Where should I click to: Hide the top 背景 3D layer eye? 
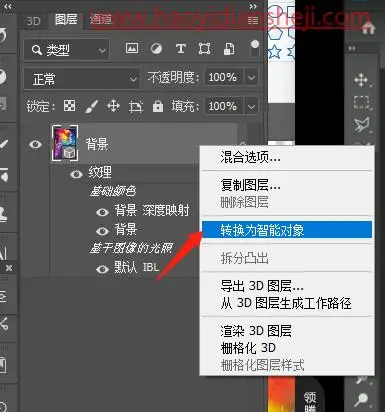click(x=35, y=144)
